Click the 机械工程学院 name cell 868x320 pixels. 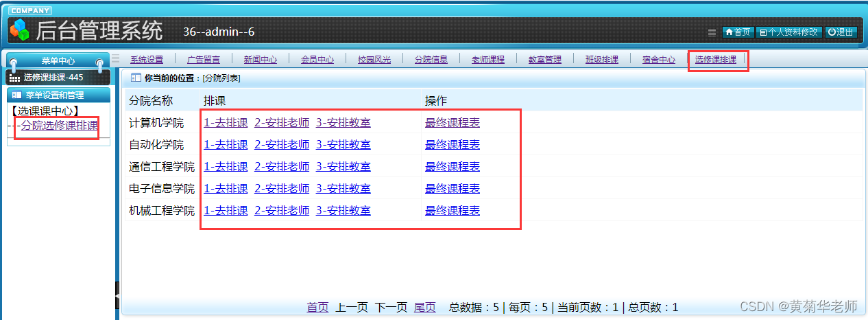(162, 211)
